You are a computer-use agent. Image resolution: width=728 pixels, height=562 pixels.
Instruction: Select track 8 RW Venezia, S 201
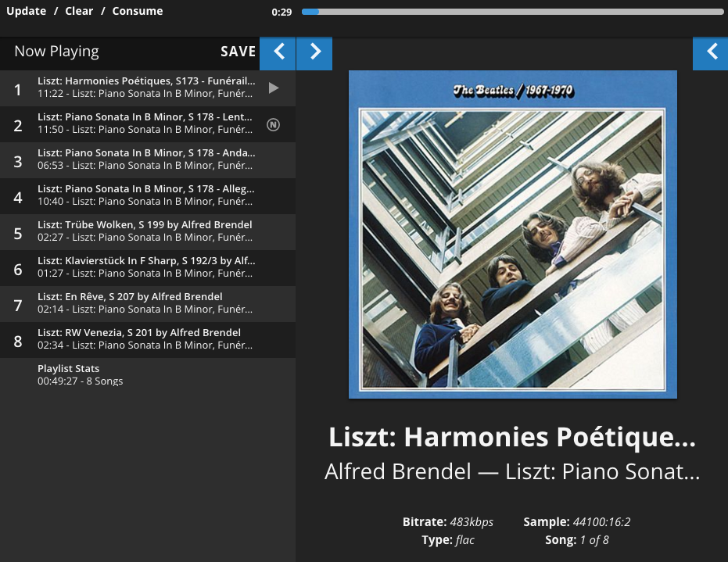(x=148, y=340)
